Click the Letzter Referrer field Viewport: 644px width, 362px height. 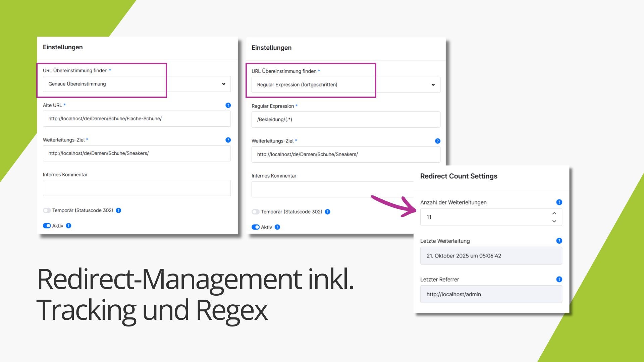pos(491,294)
